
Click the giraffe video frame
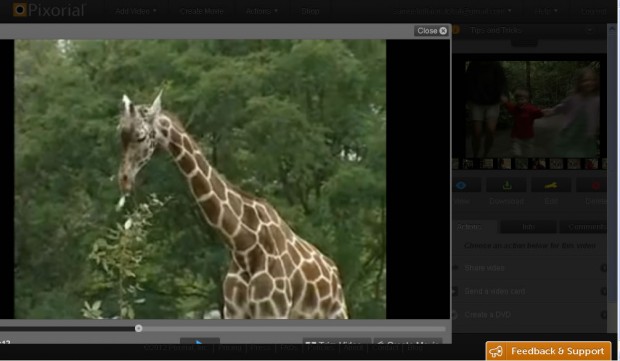[200, 179]
